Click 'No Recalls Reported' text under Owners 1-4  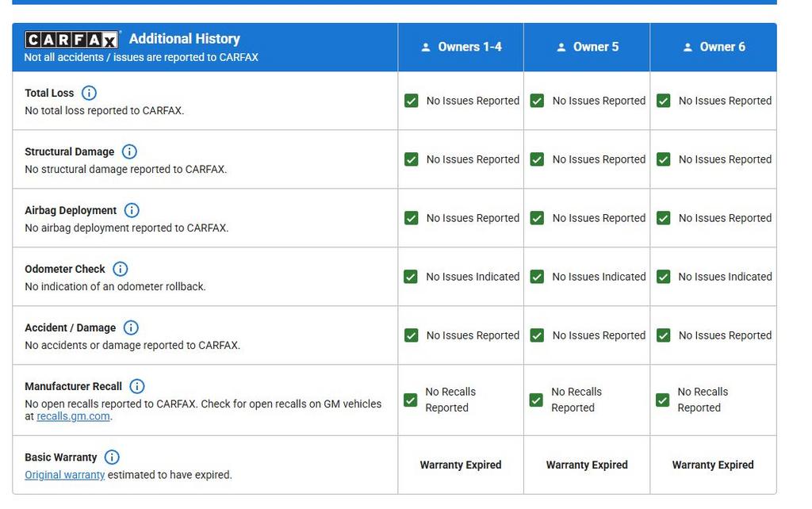coord(450,400)
